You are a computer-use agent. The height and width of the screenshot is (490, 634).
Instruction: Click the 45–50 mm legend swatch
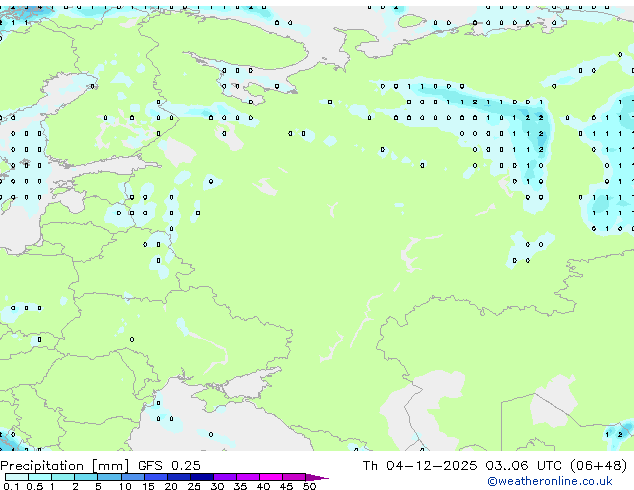(x=294, y=477)
